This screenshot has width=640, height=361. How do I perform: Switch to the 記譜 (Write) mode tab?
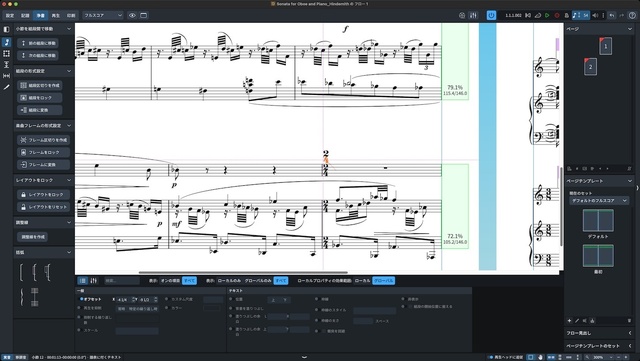coord(25,16)
